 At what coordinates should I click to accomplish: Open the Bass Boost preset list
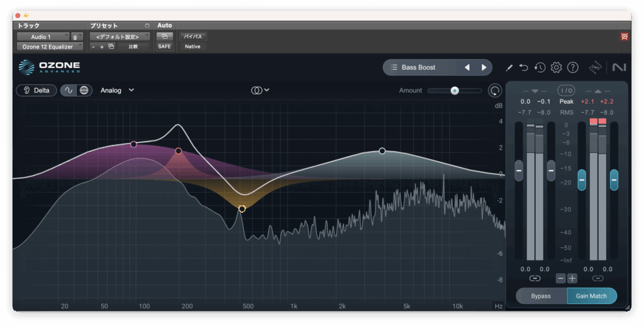click(418, 67)
